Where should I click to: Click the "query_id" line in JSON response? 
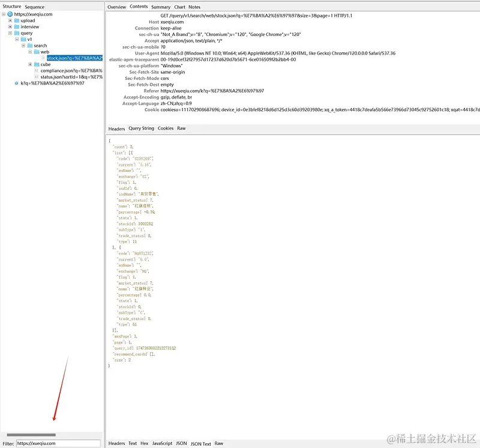click(144, 348)
